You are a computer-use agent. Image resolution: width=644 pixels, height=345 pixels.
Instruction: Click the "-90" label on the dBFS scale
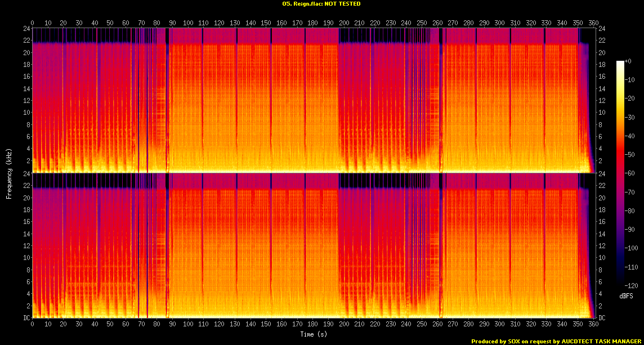click(x=631, y=230)
